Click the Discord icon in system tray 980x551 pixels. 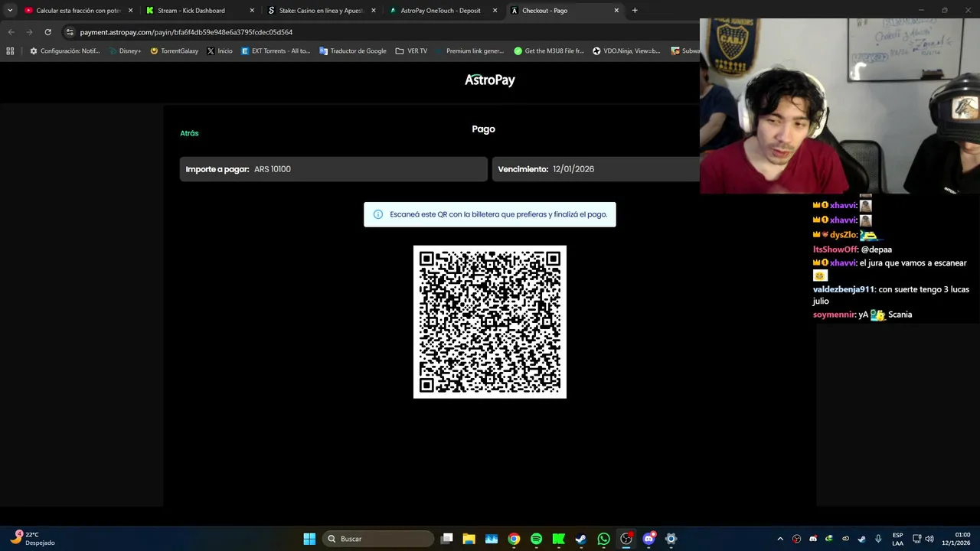point(813,539)
